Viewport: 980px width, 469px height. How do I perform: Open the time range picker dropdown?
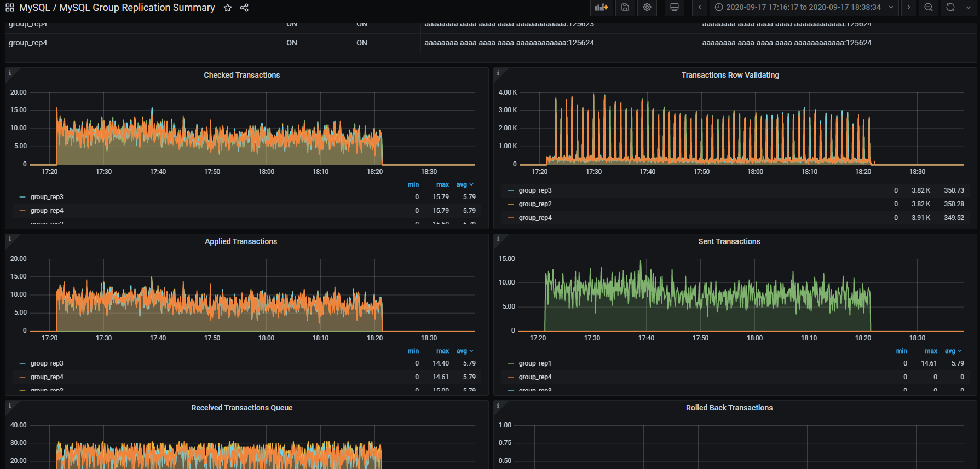(804, 8)
